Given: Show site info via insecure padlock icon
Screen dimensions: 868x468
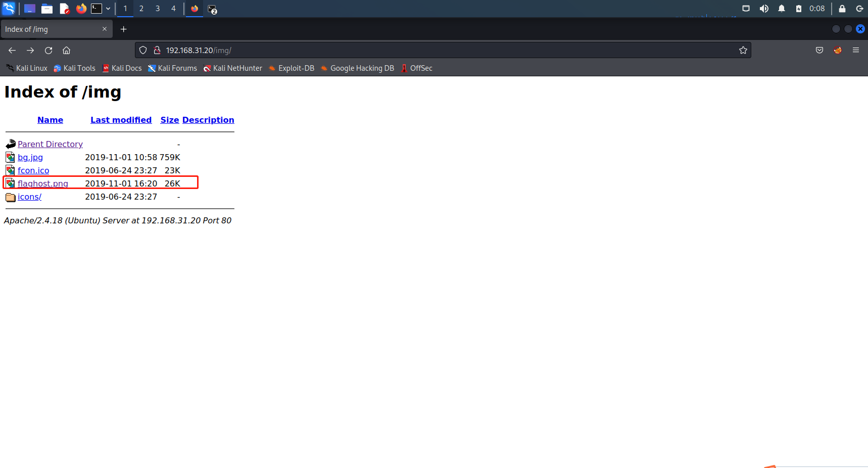Looking at the screenshot, I should pyautogui.click(x=157, y=50).
